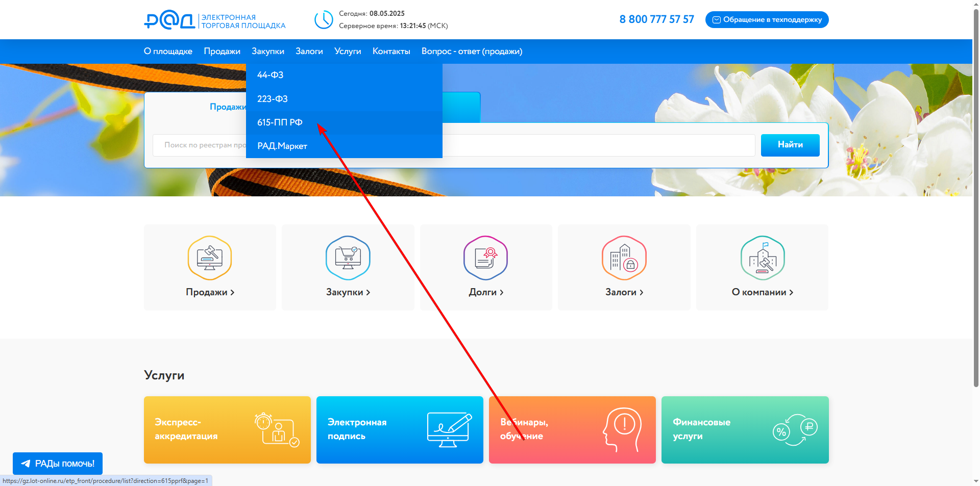Open Контакты in the navigation bar
Viewport: 980px width, 486px height.
click(391, 51)
